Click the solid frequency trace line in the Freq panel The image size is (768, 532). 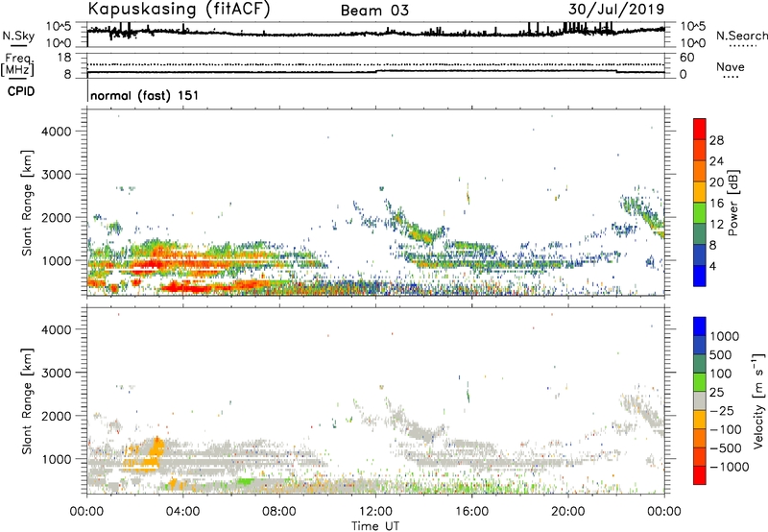point(375,71)
